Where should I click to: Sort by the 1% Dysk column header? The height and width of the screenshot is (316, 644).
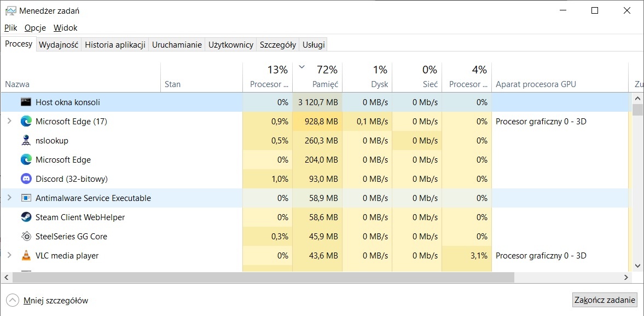coord(367,77)
